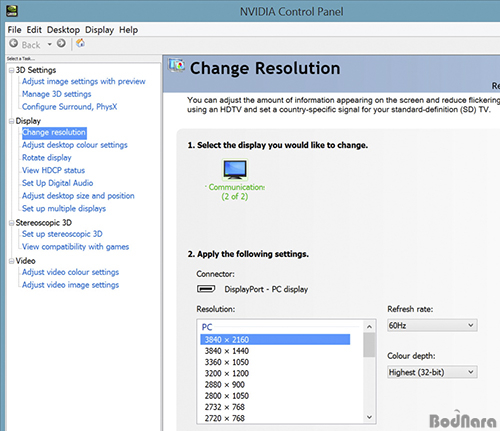Click the Communication (2 of 2) display label

235,192
